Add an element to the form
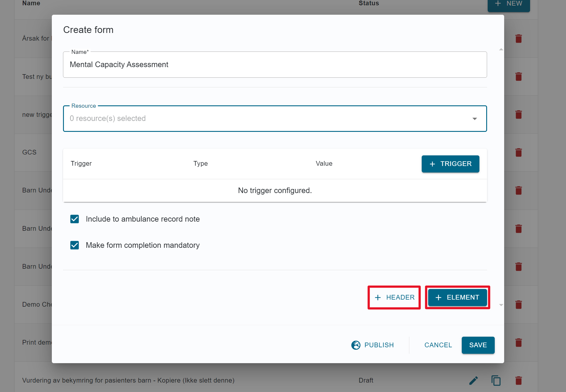The image size is (566, 392). [x=457, y=298]
